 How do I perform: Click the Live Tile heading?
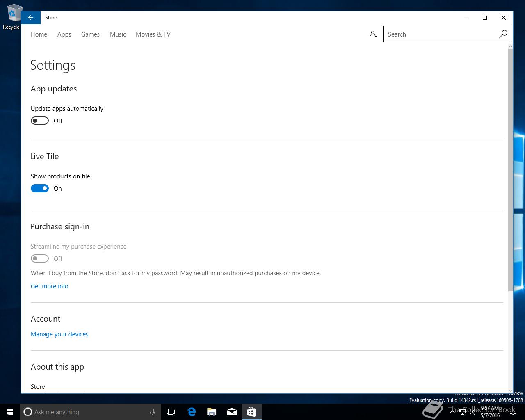point(44,156)
